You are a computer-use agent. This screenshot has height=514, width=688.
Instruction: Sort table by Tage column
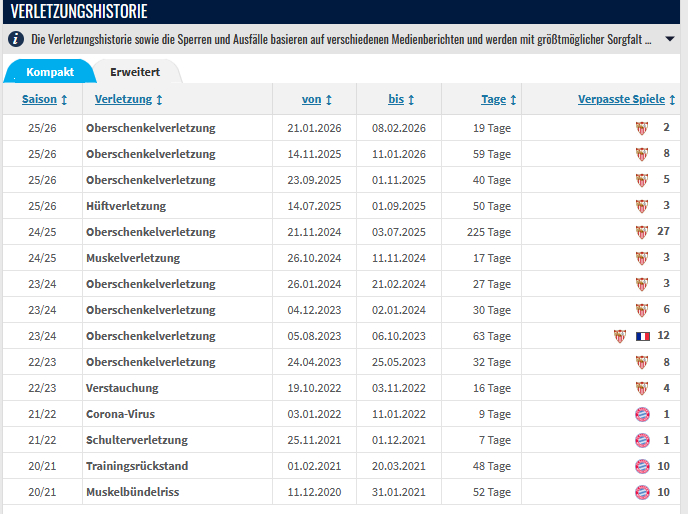coord(494,100)
